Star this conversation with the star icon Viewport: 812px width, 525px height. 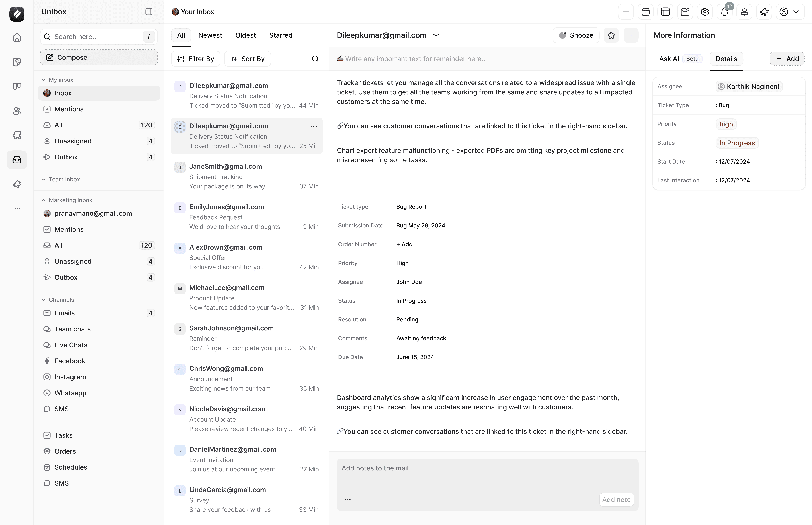pyautogui.click(x=611, y=35)
